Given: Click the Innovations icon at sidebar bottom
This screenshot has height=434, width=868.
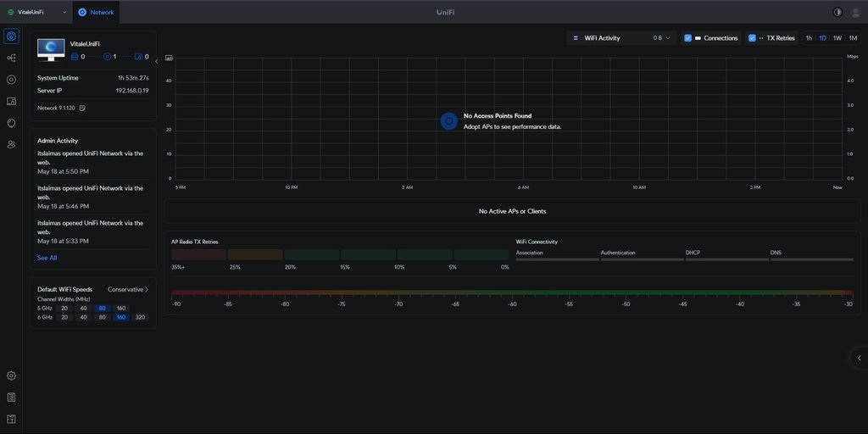Looking at the screenshot, I should point(11,419).
